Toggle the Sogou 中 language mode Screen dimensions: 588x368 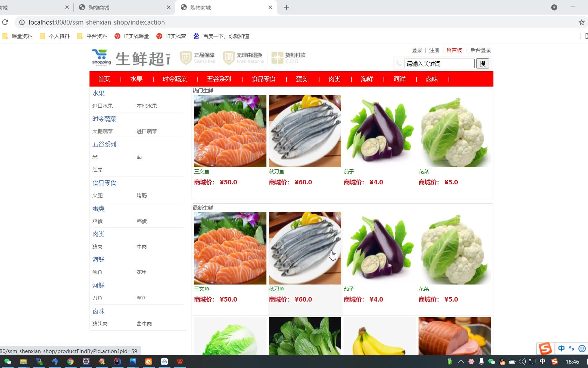tap(561, 348)
